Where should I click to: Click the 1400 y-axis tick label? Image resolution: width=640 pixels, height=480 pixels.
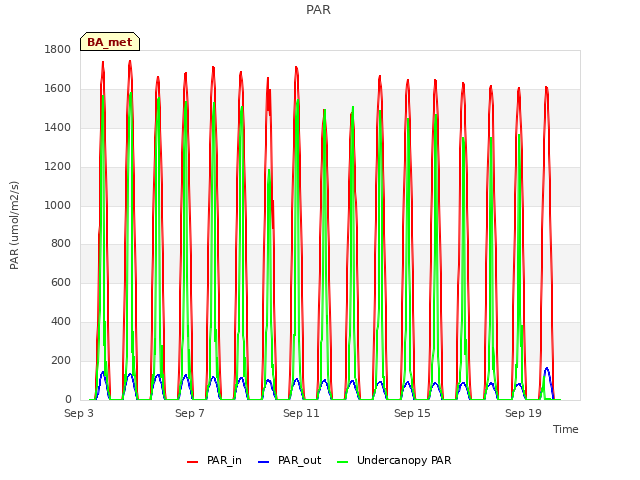(58, 127)
